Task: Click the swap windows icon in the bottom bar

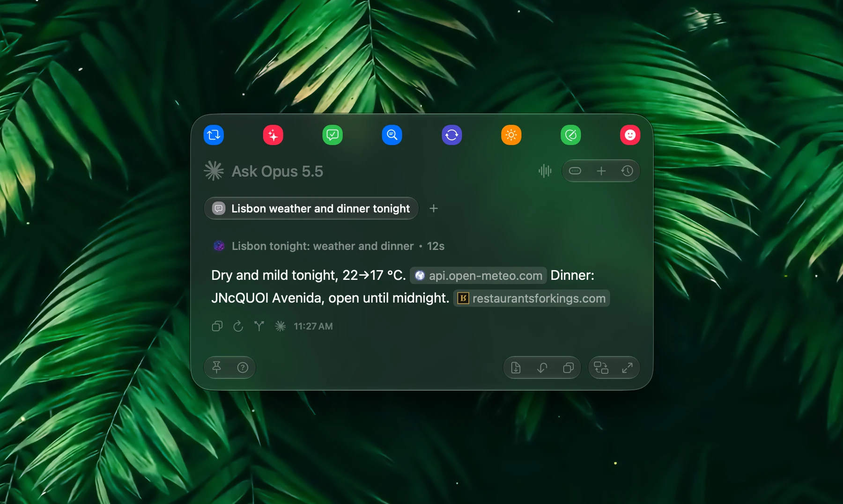Action: [x=601, y=368]
